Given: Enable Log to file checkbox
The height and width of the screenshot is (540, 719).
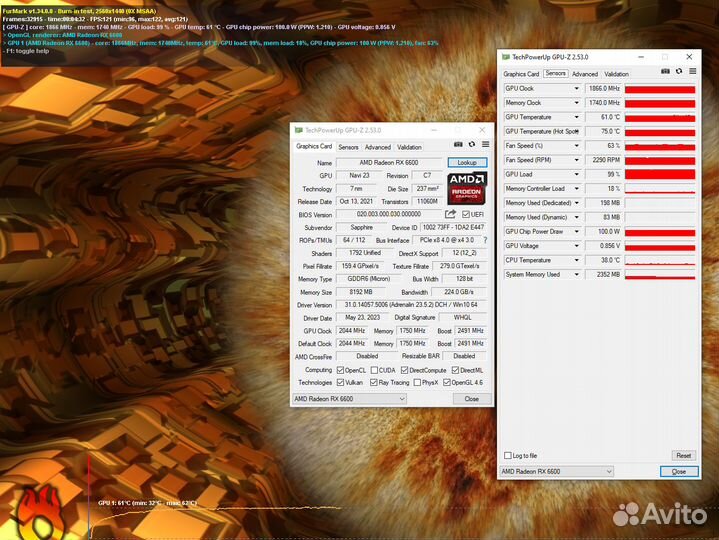Looking at the screenshot, I should 508,455.
